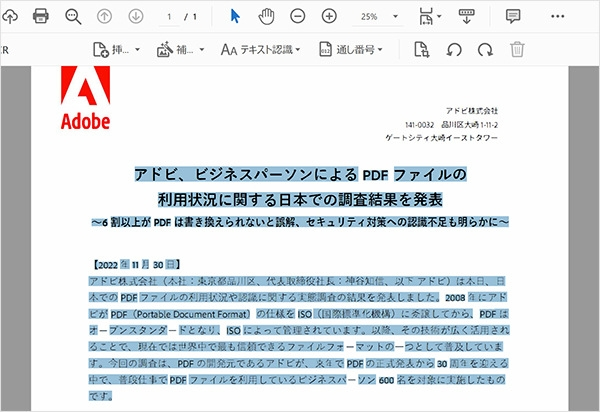Click the text Portable Document Format in paragraph
Screen dimensions: 600x412
[x=191, y=314]
